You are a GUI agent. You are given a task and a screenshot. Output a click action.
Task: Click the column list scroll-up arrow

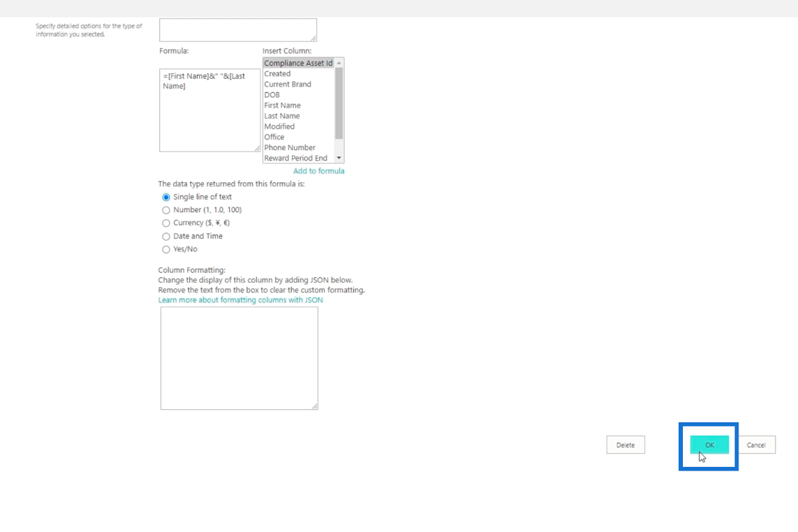click(x=339, y=63)
